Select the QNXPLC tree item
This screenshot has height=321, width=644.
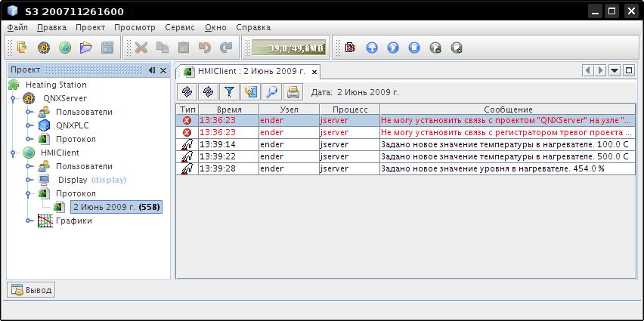[x=73, y=125]
